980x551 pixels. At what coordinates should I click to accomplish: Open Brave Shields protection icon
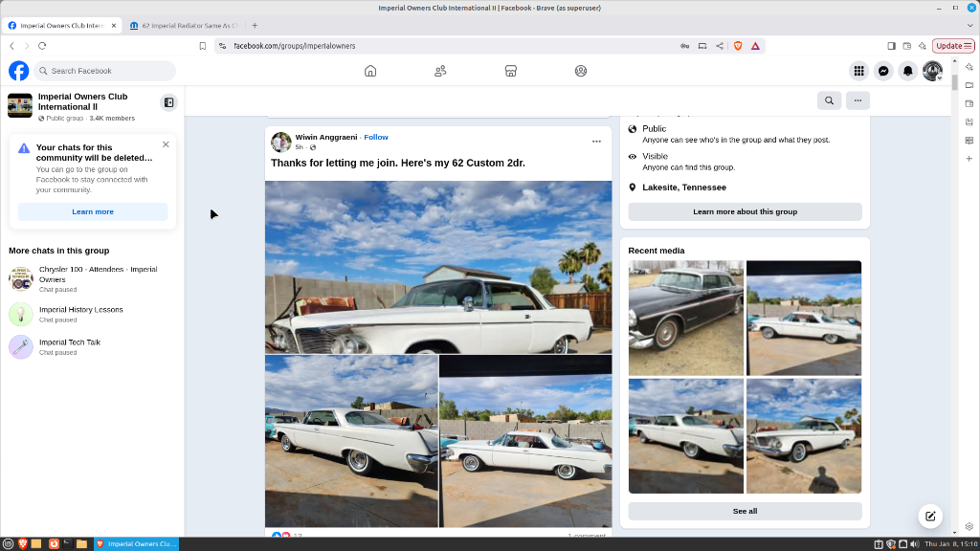[737, 45]
